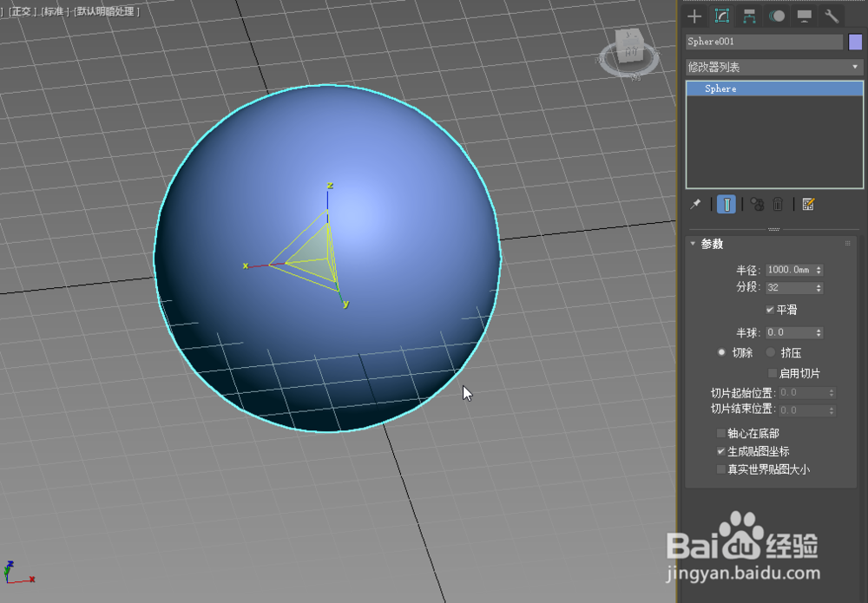Uncheck the 平滑 smoothing option
Viewport: 868px width, 603px height.
(x=769, y=309)
